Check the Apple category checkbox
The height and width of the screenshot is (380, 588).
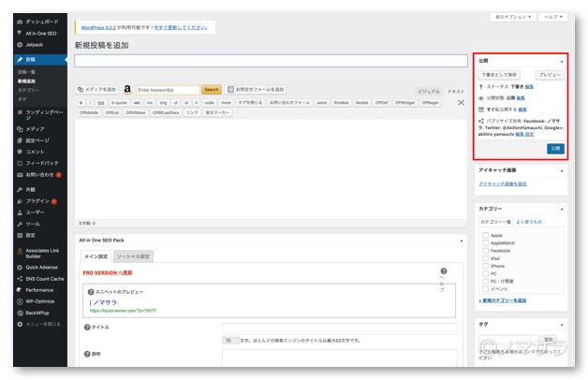[x=485, y=235]
